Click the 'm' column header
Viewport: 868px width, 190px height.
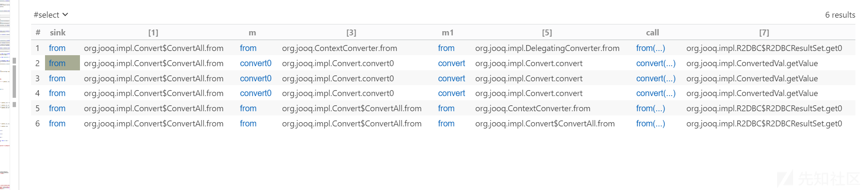[252, 32]
